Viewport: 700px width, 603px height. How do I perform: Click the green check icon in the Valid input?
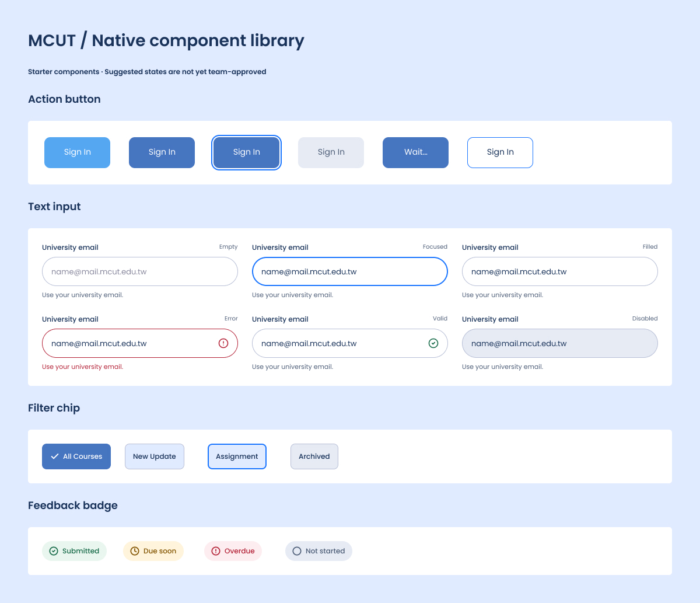point(433,343)
